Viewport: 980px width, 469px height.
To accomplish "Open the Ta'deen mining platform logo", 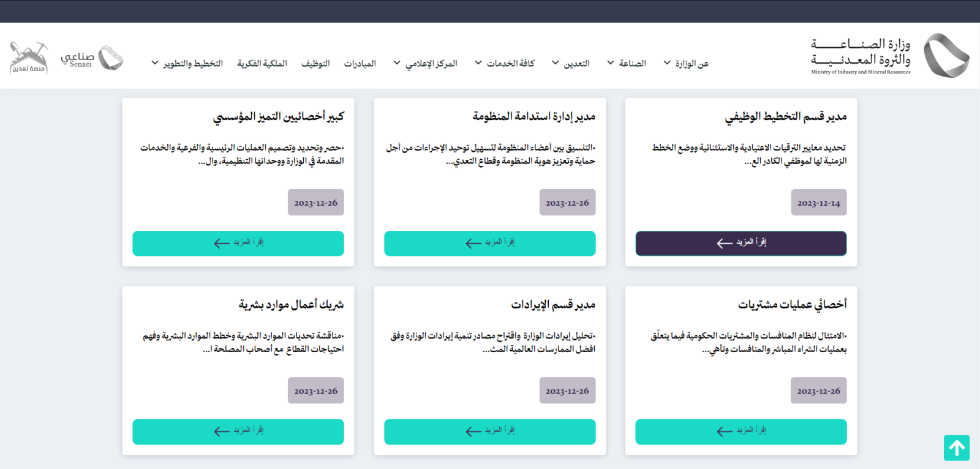I will pyautogui.click(x=29, y=58).
